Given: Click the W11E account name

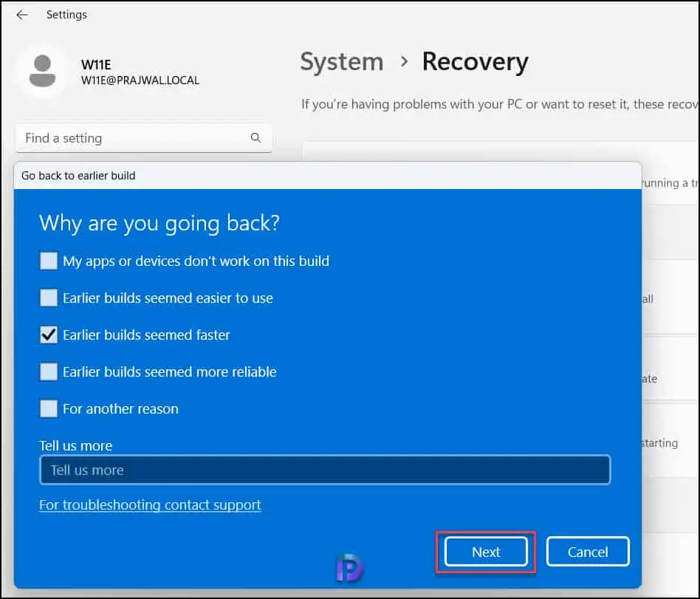Looking at the screenshot, I should point(96,65).
